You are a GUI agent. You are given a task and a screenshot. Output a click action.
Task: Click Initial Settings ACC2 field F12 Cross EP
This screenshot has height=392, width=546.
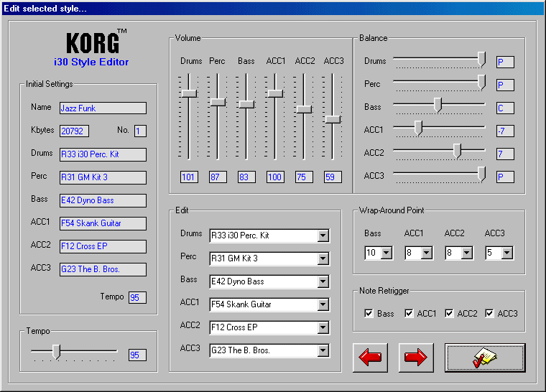point(103,246)
